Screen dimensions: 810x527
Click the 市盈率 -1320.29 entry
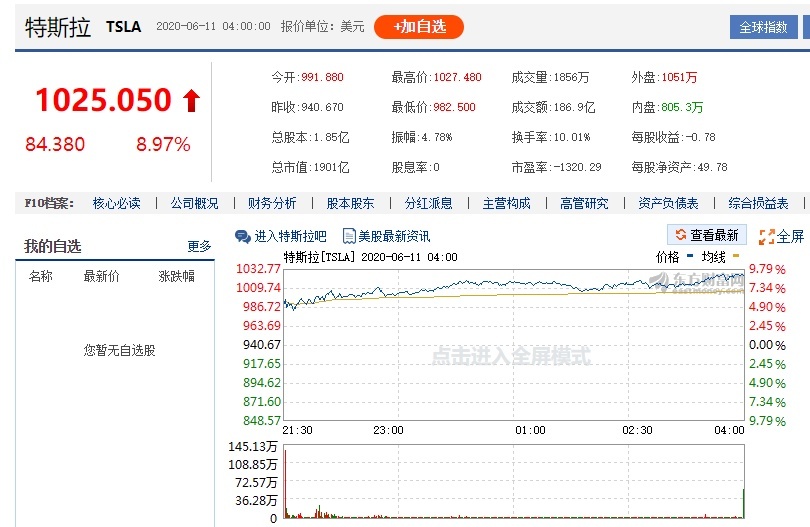[556, 167]
